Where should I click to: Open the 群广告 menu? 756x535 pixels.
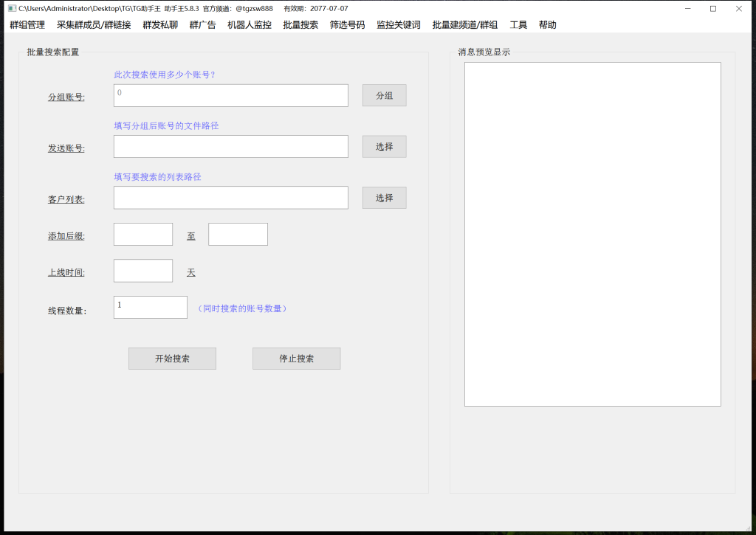(203, 25)
